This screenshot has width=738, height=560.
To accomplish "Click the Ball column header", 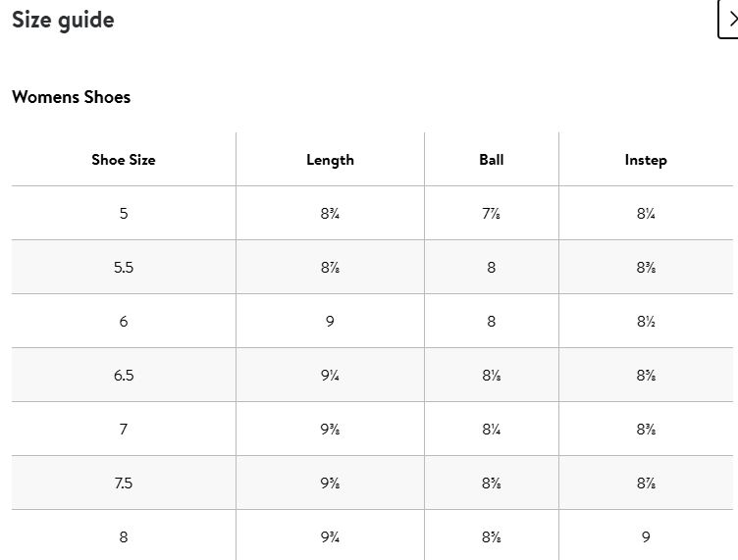I will point(492,160).
